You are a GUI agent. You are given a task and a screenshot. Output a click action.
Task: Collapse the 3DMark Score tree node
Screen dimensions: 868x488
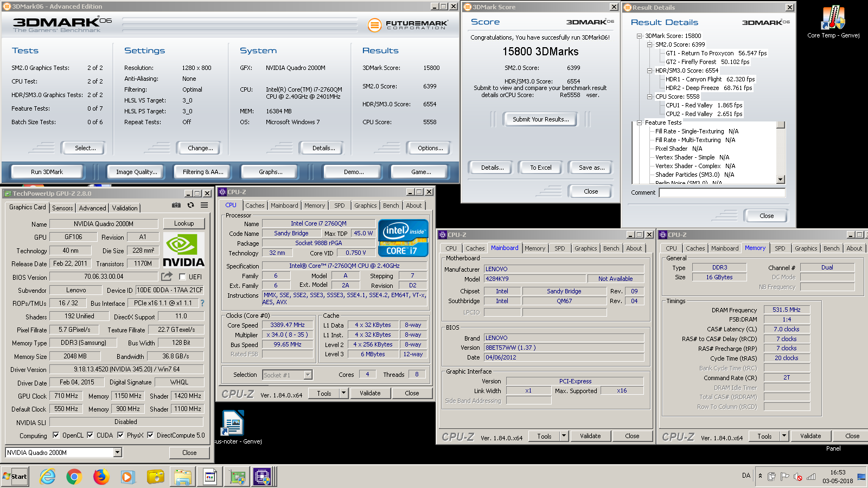point(639,36)
